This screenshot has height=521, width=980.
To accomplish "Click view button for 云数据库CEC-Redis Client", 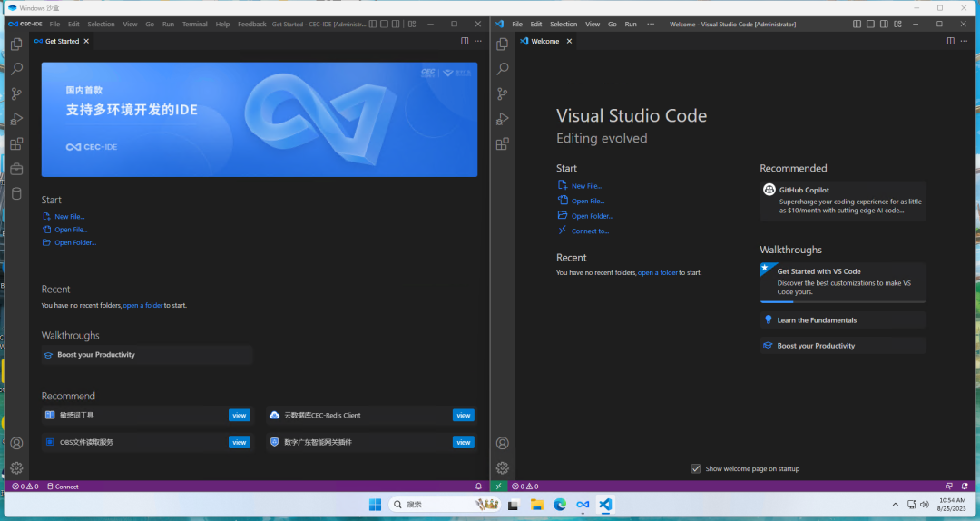I will [463, 416].
